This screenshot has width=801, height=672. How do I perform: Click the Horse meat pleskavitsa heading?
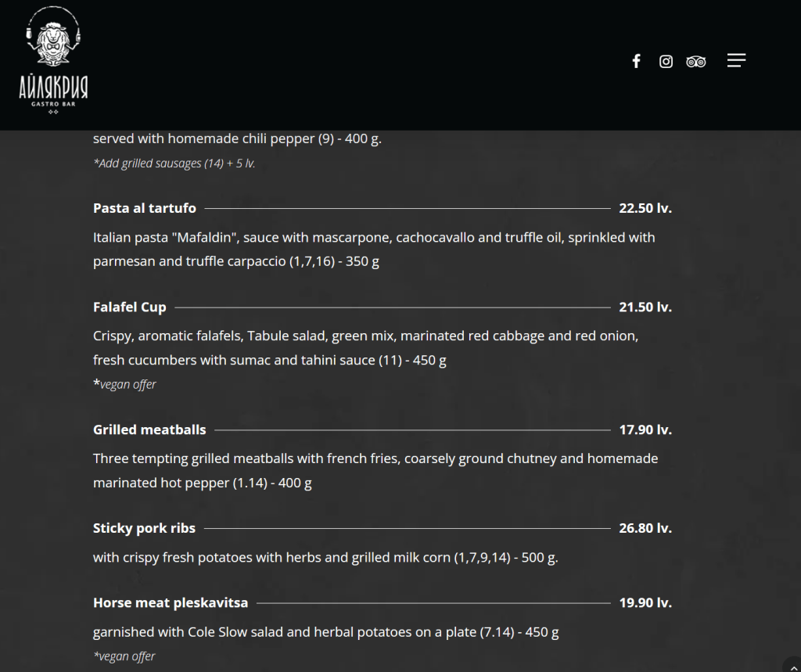click(x=171, y=603)
